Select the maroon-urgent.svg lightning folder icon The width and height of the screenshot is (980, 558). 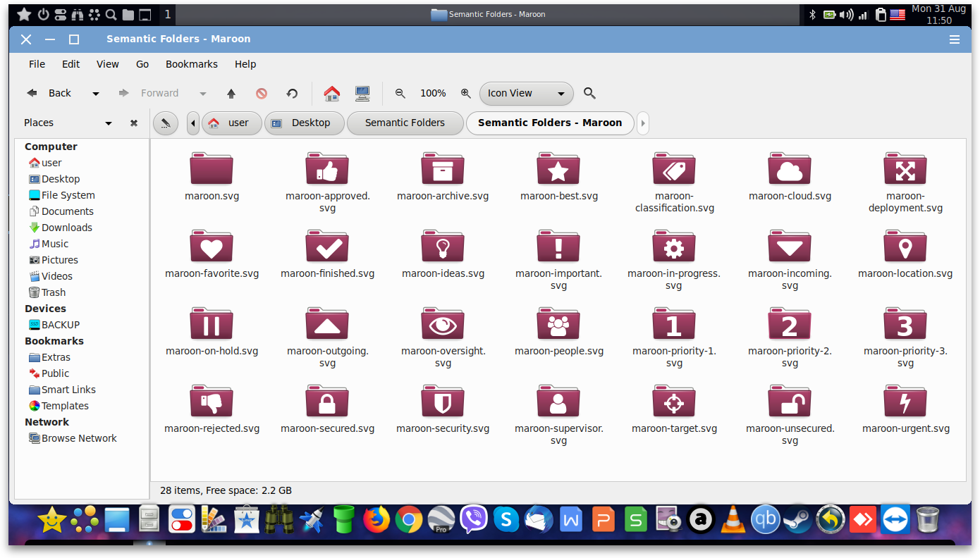tap(905, 402)
